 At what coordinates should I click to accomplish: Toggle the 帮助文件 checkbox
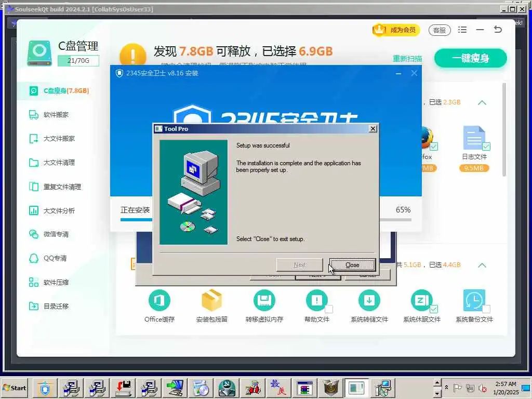tap(329, 309)
